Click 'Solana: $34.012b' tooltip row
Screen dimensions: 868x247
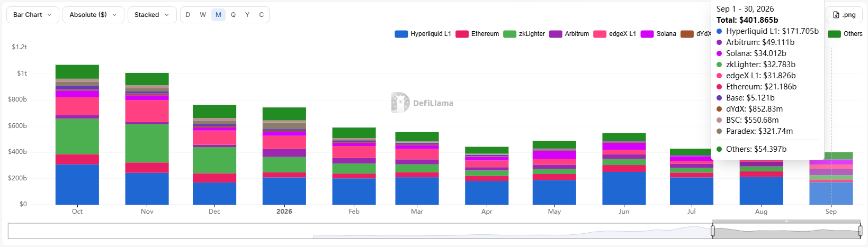click(x=751, y=53)
